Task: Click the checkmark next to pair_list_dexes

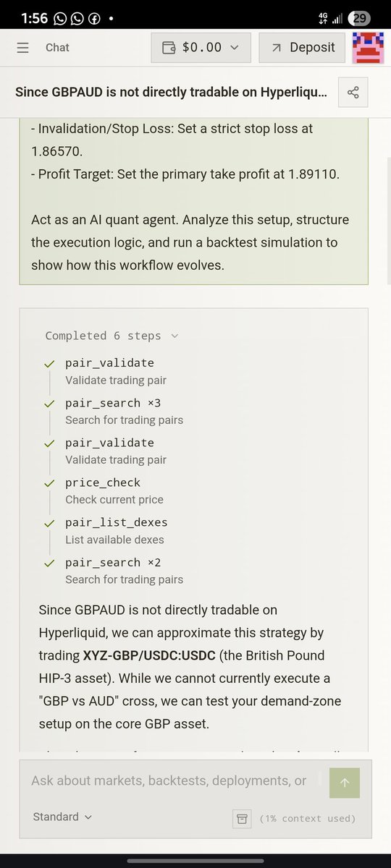Action: (x=49, y=523)
